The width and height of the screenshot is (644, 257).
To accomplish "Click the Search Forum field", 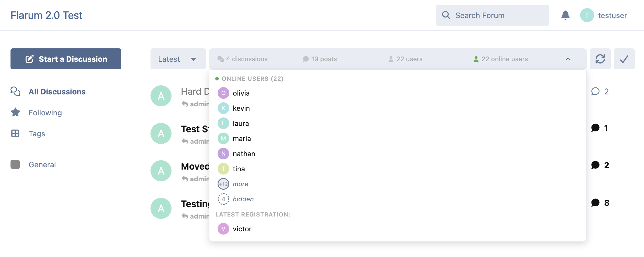I will pyautogui.click(x=496, y=15).
